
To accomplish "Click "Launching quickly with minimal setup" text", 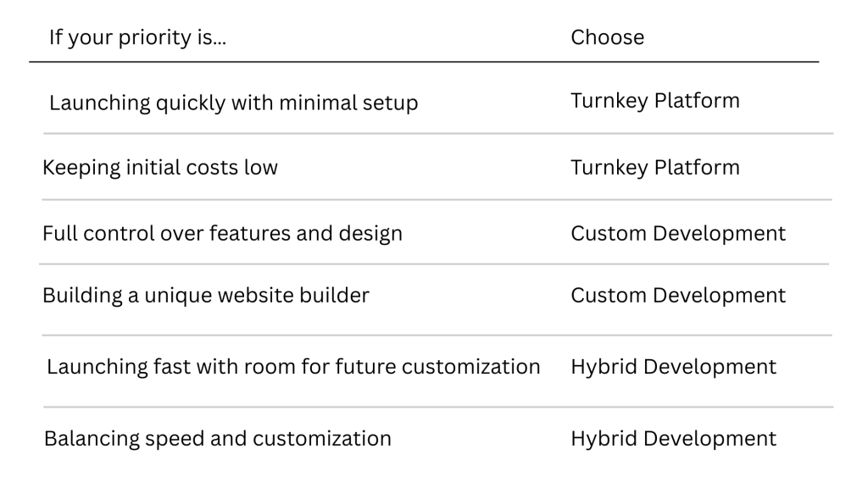I will pyautogui.click(x=233, y=103).
